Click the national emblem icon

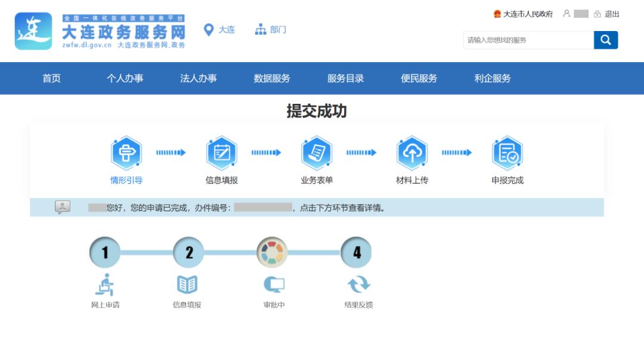click(x=497, y=14)
